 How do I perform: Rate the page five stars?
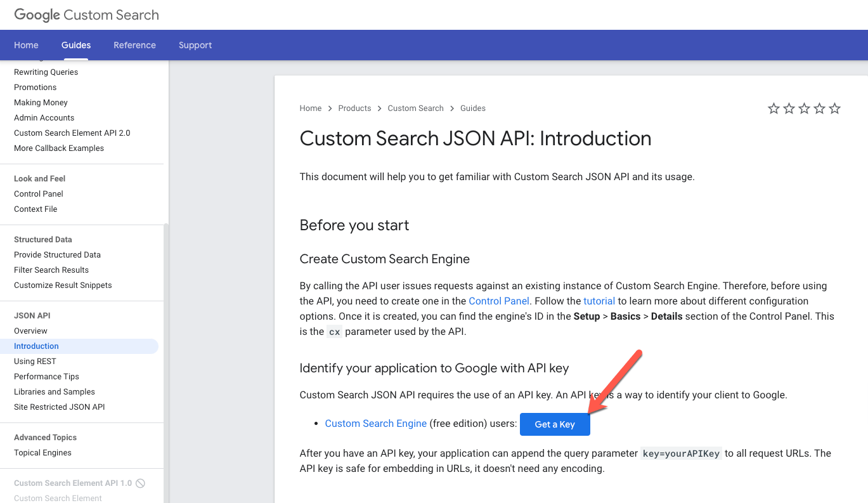(834, 108)
